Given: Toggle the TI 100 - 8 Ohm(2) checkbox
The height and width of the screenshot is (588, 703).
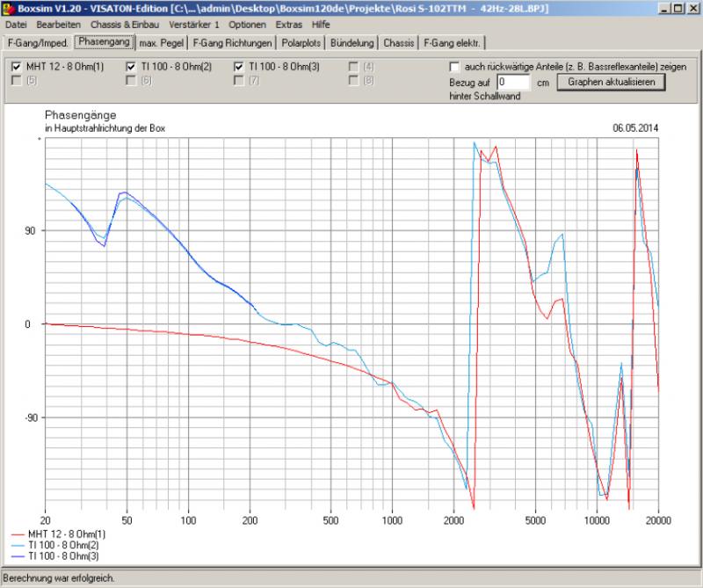Looking at the screenshot, I should [x=132, y=67].
